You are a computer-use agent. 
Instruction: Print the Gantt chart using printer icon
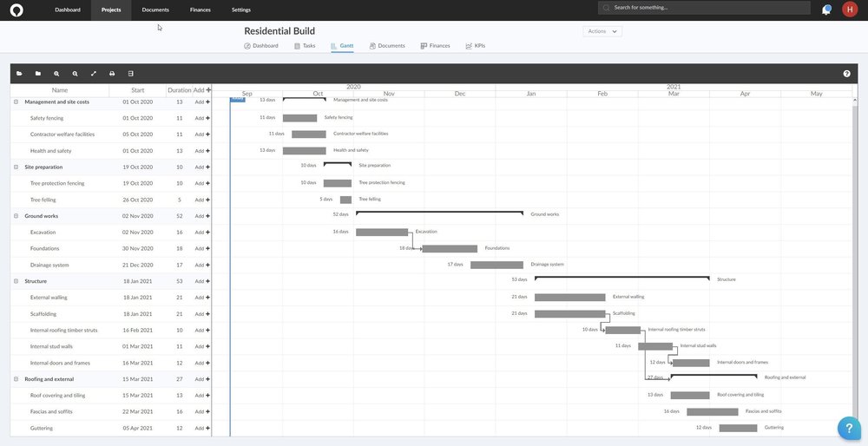112,74
